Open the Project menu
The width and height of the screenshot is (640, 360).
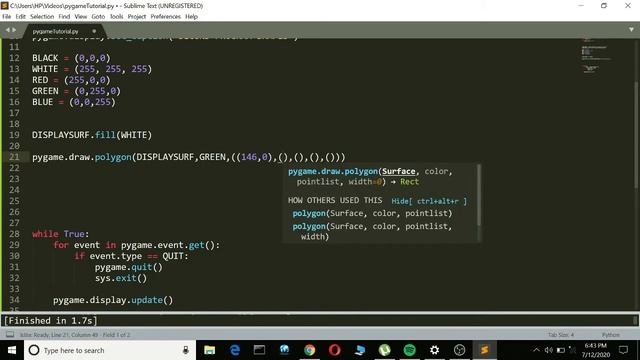point(137,17)
